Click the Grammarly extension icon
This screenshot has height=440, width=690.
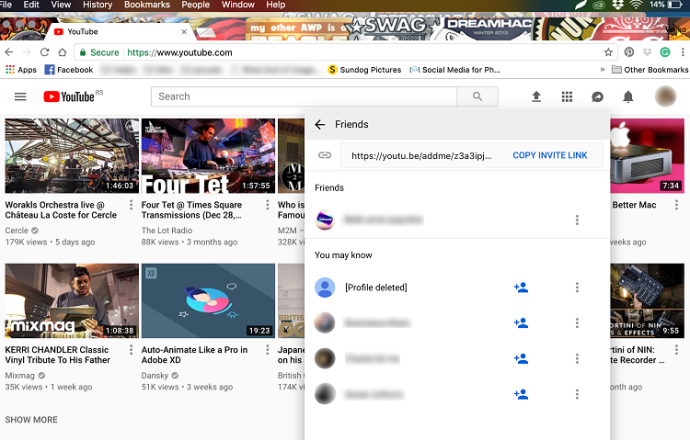[x=665, y=52]
